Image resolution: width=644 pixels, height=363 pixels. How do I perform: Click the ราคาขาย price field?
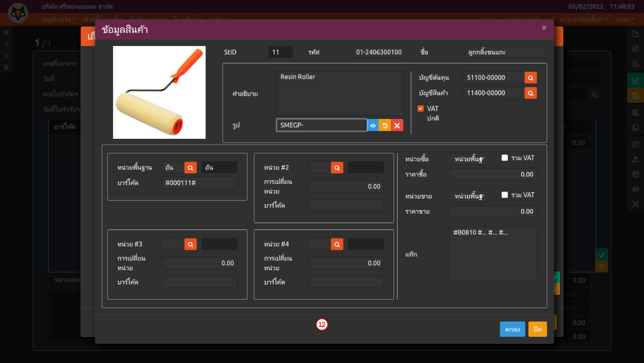tap(493, 212)
